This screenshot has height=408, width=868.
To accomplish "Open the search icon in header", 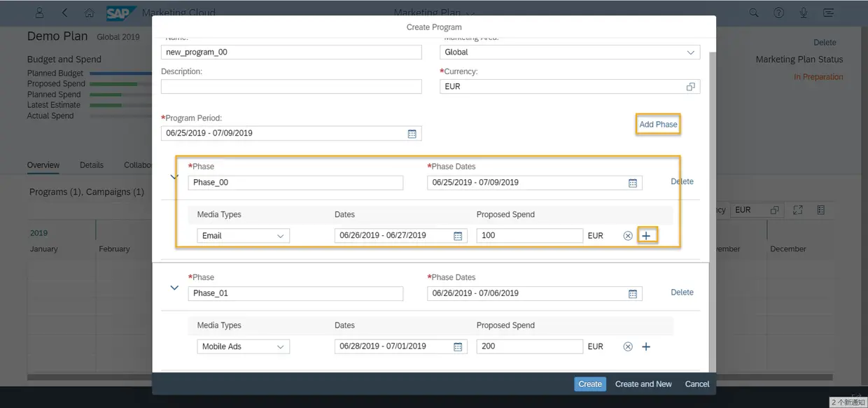I will click(x=754, y=13).
